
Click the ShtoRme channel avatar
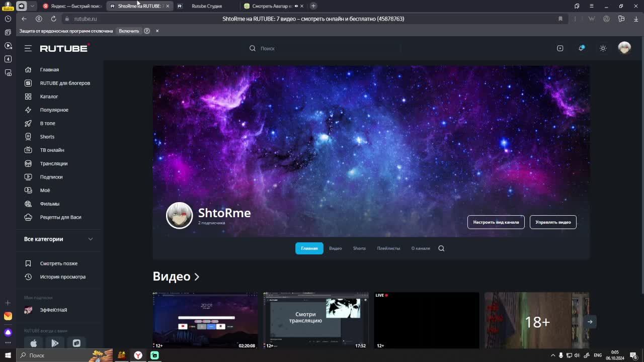[x=180, y=215]
